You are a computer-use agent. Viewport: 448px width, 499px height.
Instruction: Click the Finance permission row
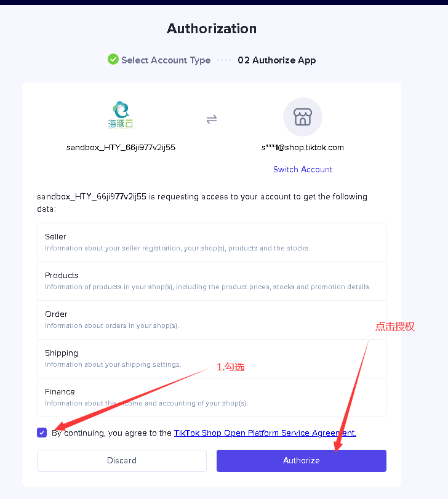(212, 397)
